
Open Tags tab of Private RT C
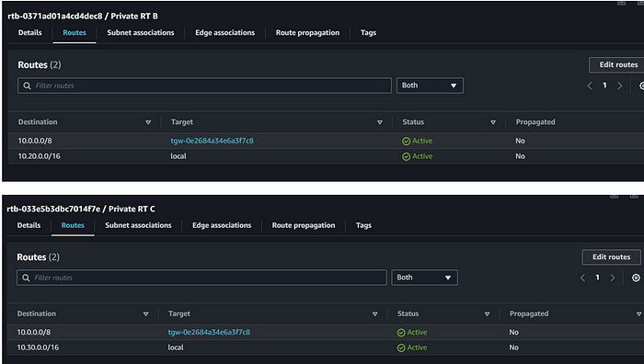click(363, 225)
